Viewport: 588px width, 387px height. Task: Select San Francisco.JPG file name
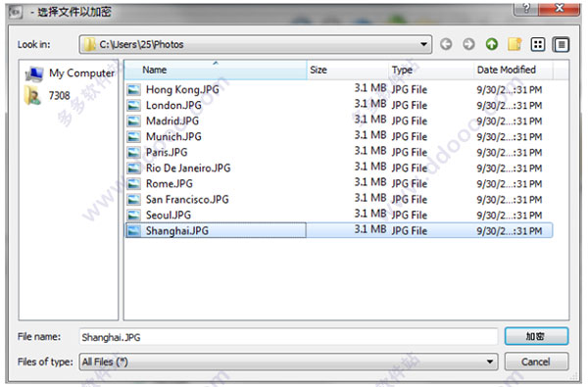tap(187, 200)
